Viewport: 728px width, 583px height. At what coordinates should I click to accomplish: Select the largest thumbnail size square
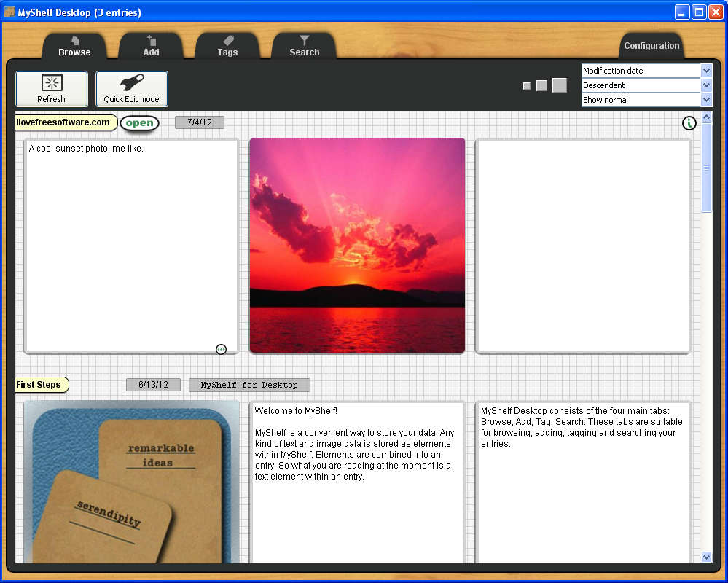click(x=560, y=85)
